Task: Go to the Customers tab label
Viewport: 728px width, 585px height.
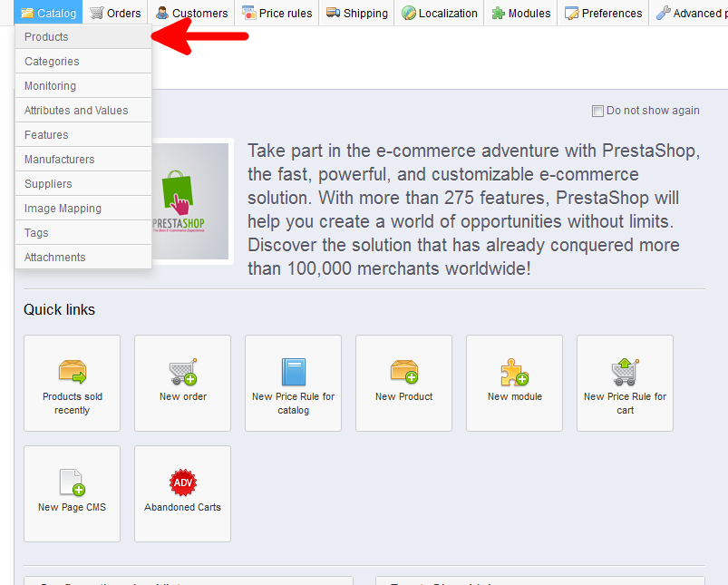Action: pyautogui.click(x=200, y=14)
